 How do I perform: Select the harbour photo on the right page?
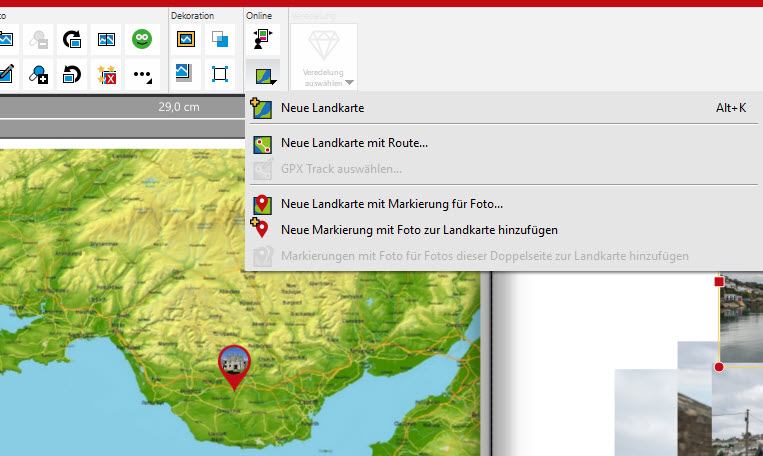click(741, 317)
